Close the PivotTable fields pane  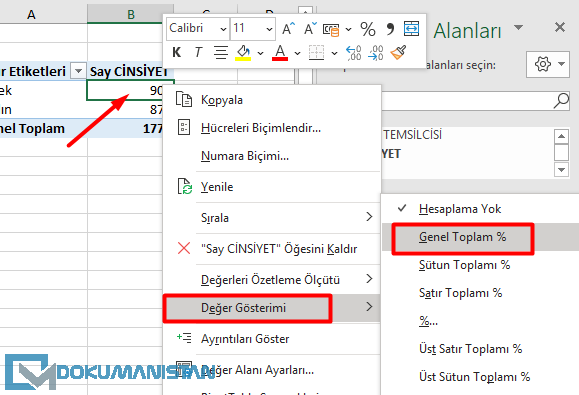tap(560, 27)
